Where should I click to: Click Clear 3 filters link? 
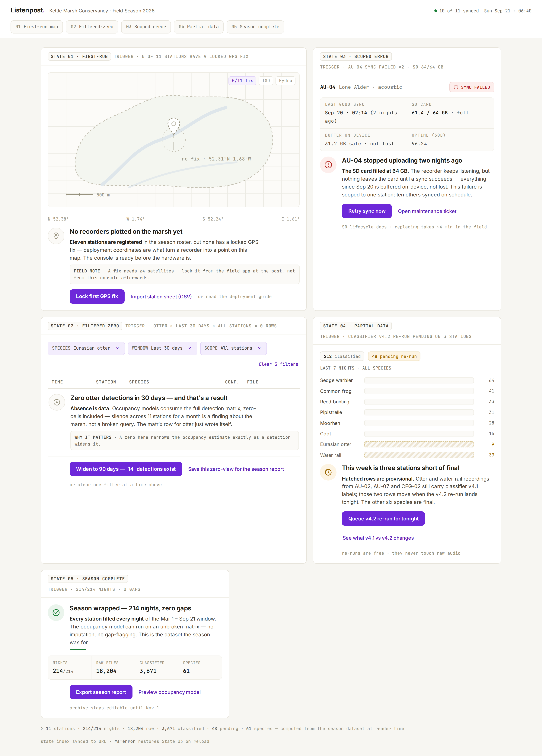(x=278, y=364)
